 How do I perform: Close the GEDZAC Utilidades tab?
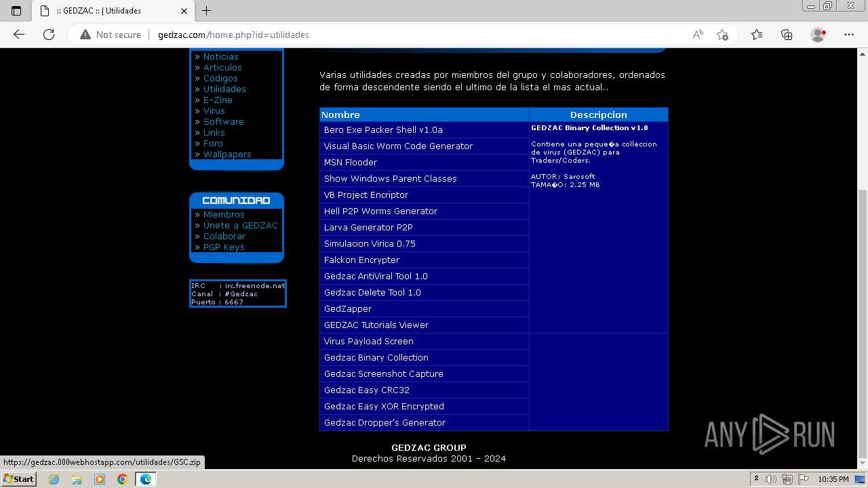coord(184,11)
